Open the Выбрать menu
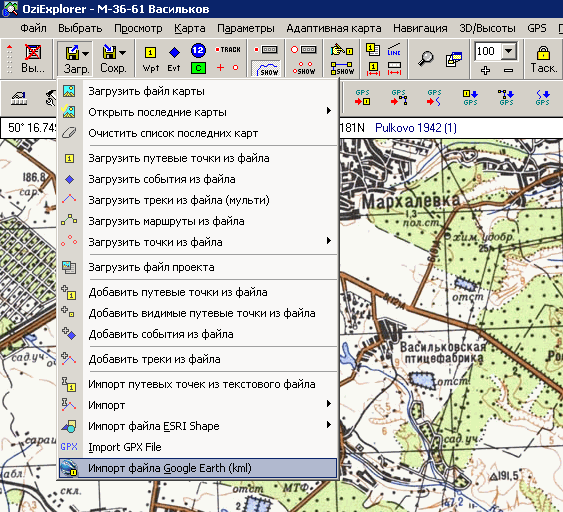The width and height of the screenshot is (563, 512). pos(80,28)
